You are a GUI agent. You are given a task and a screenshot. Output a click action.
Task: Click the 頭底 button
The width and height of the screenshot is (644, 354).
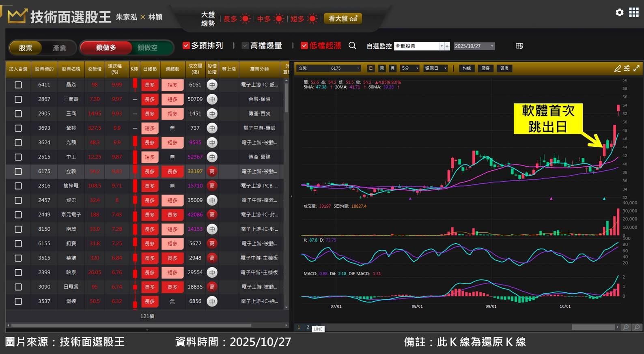504,69
